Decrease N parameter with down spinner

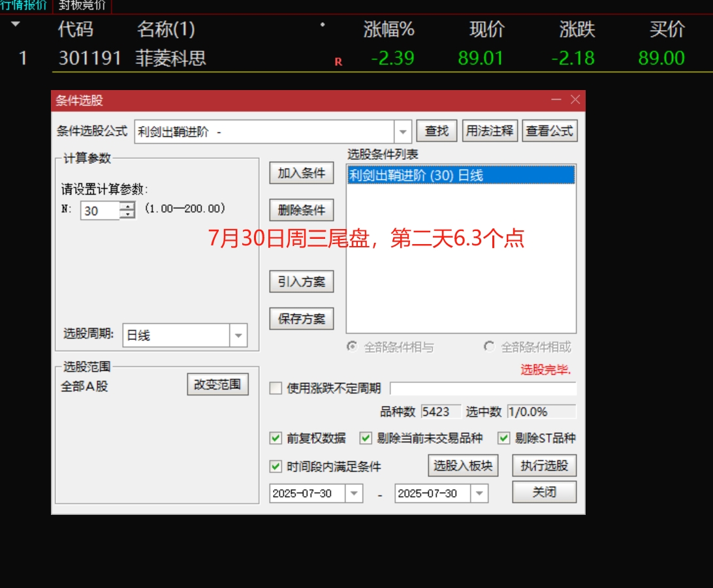pos(128,214)
